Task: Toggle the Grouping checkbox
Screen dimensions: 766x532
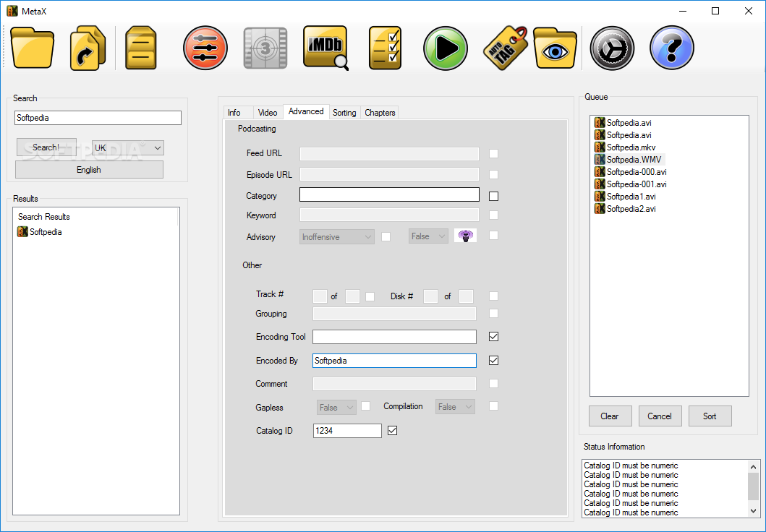Action: coord(493,313)
